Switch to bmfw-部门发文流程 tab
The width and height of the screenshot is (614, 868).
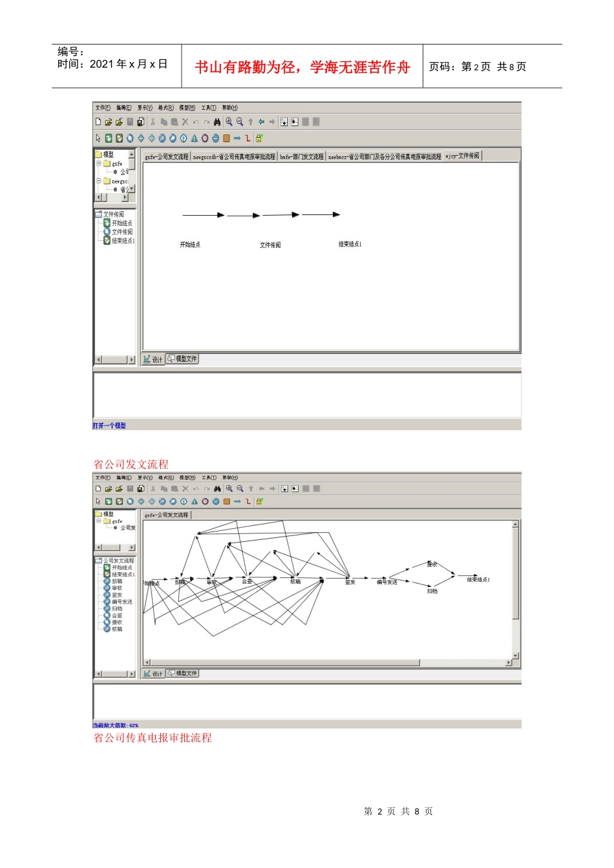pos(302,157)
